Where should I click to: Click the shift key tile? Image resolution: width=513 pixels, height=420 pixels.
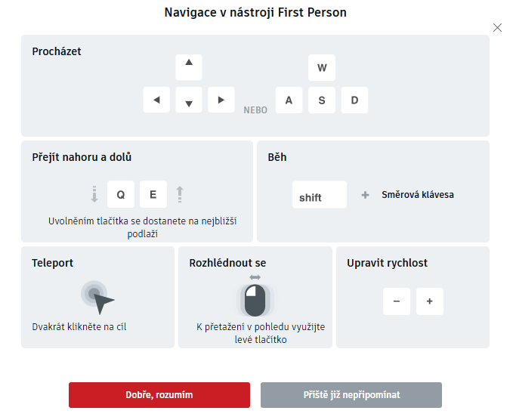click(320, 195)
